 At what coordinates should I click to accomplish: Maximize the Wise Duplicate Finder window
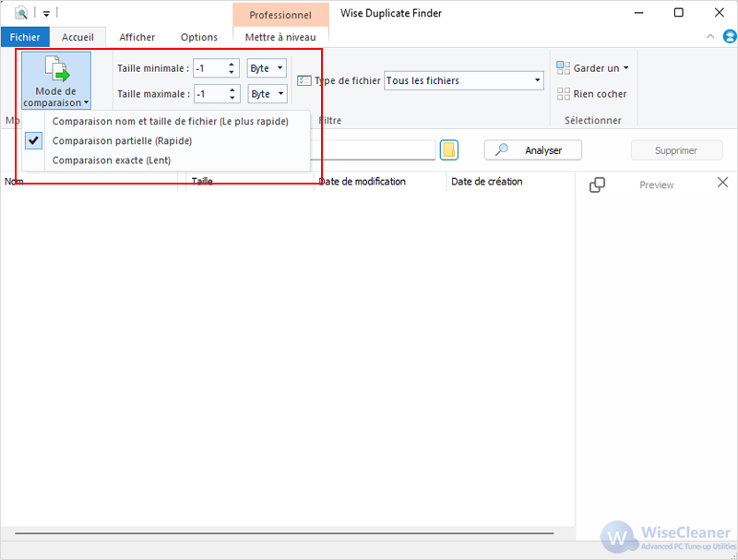click(679, 13)
